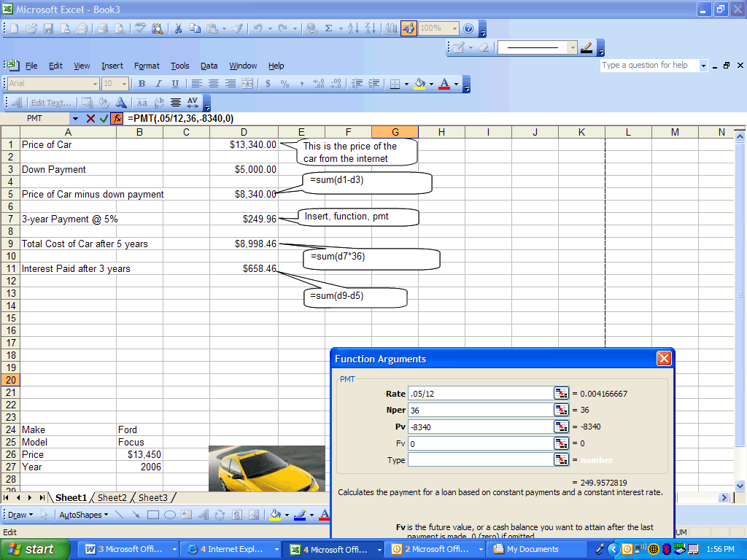Open the File menu
This screenshot has width=747, height=560.
click(31, 66)
